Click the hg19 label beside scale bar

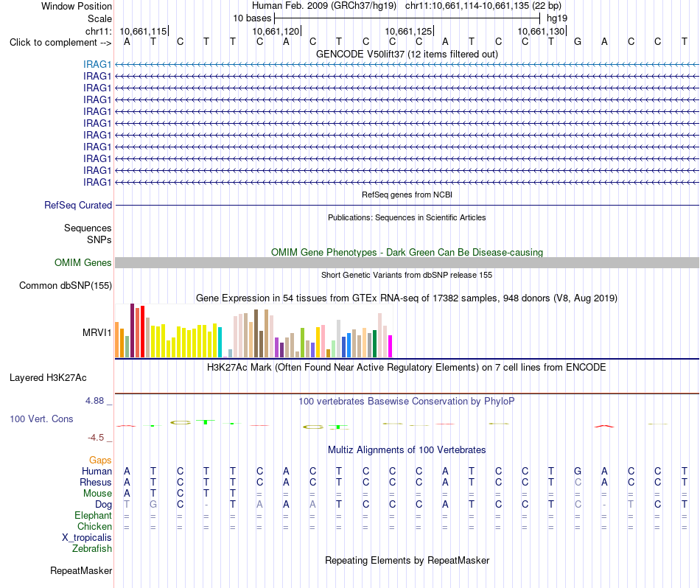tap(557, 18)
